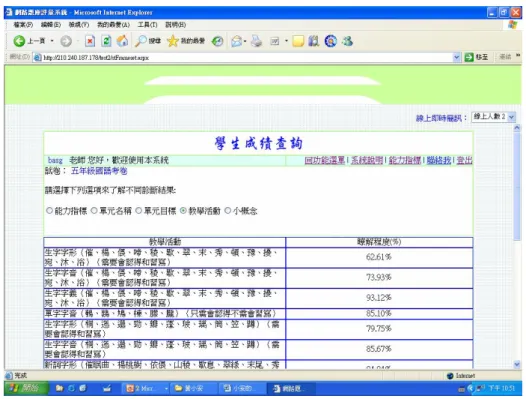This screenshot has width=526, height=399.
Task: Select the 小概念 radio button
Action: click(x=228, y=211)
